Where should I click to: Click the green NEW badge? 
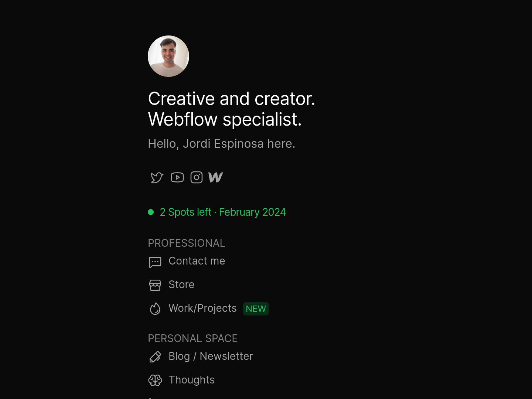[256, 309]
